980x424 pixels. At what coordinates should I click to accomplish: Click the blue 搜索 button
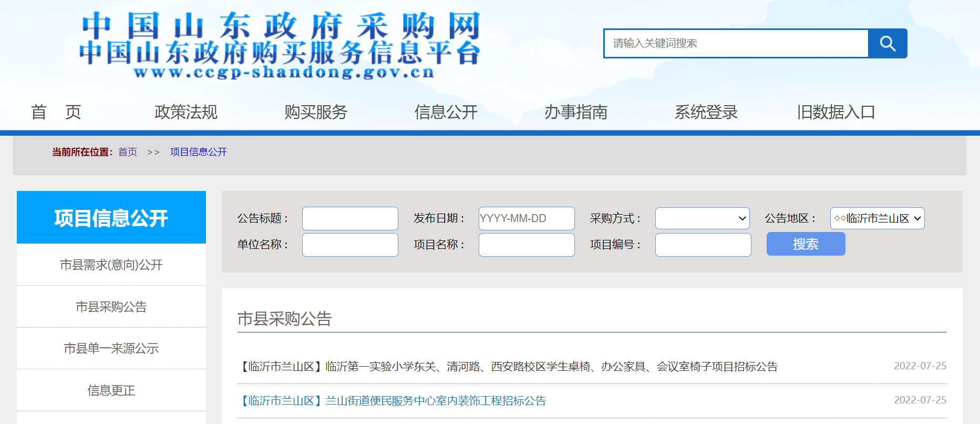(x=806, y=244)
